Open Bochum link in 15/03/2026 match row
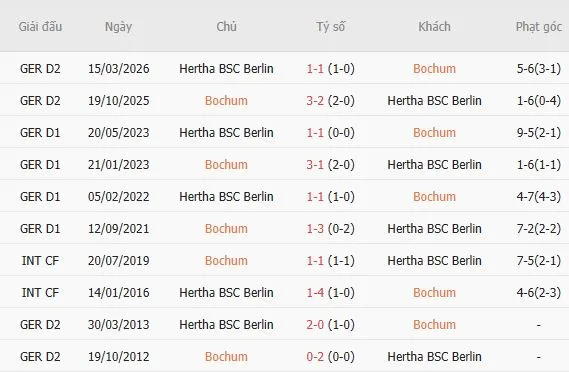This screenshot has height=372, width=569. 434,69
